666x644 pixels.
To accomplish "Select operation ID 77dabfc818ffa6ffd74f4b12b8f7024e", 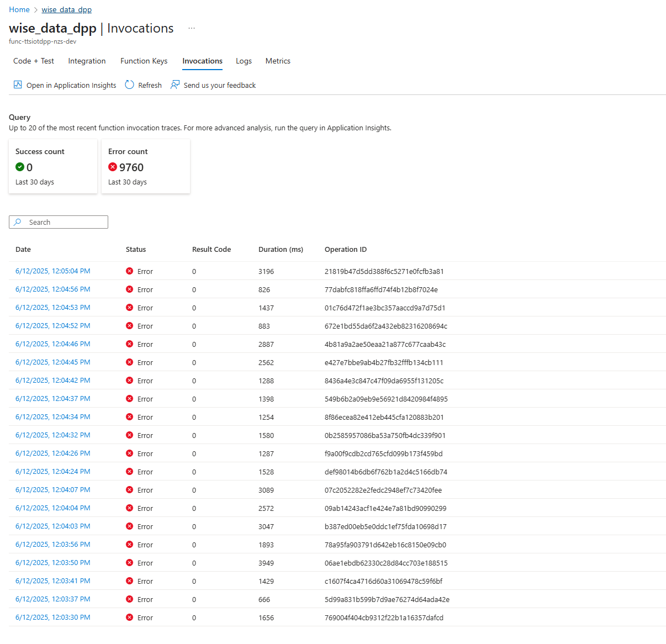I will tap(381, 290).
